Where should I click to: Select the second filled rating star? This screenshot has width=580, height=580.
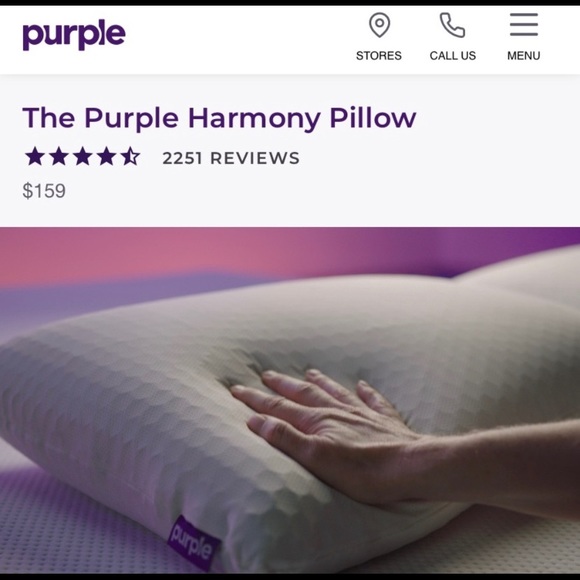pos(59,156)
